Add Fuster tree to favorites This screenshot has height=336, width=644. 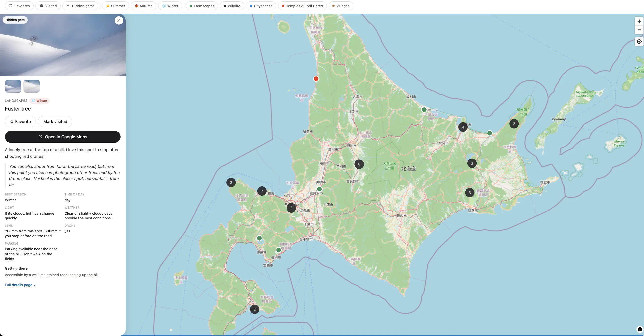pyautogui.click(x=20, y=121)
